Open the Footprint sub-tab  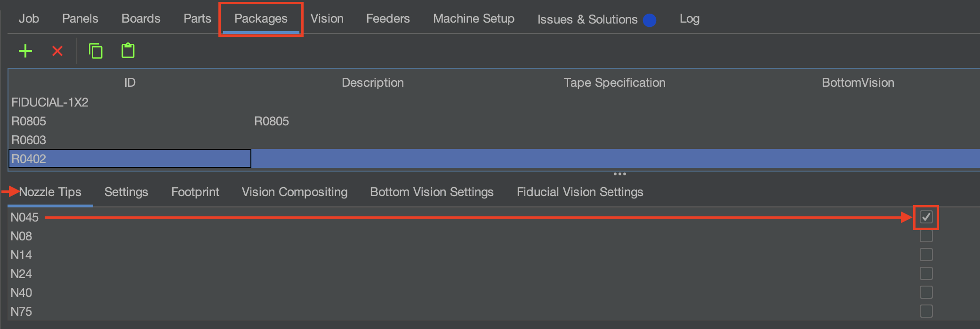tap(195, 192)
